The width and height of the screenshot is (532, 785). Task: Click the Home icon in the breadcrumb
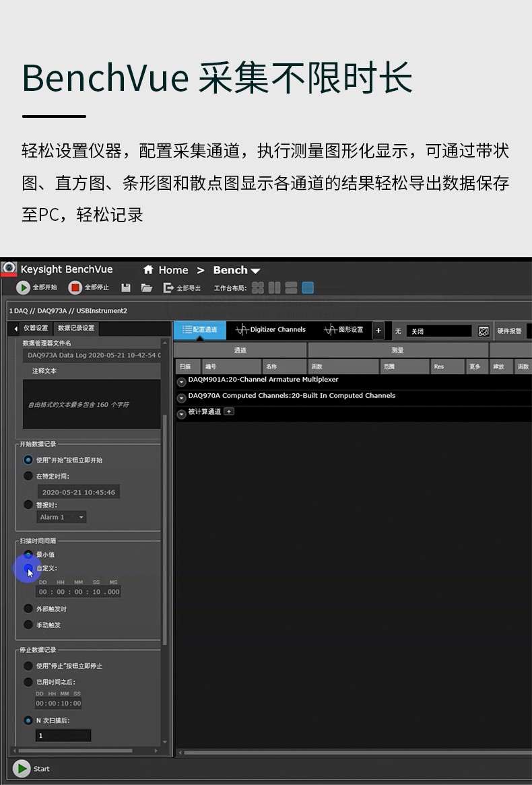(149, 270)
